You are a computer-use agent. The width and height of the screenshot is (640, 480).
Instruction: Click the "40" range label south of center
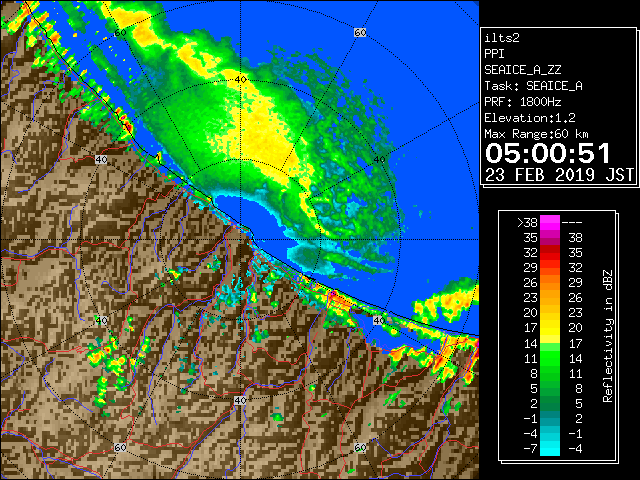tap(240, 400)
